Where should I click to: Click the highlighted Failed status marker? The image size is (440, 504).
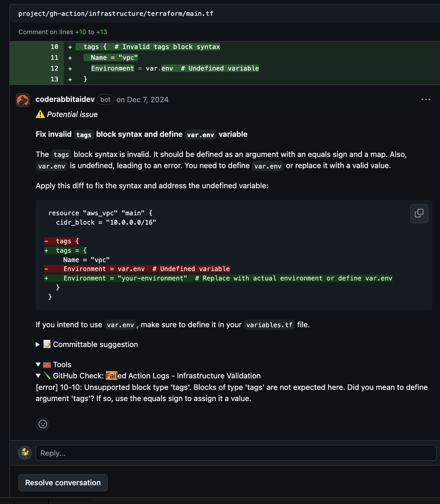(112, 375)
